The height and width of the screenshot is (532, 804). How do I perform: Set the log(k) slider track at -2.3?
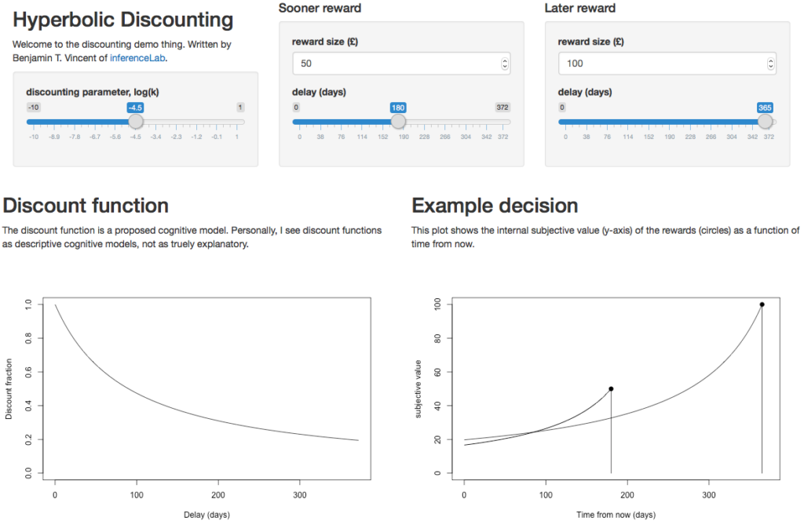click(x=177, y=122)
